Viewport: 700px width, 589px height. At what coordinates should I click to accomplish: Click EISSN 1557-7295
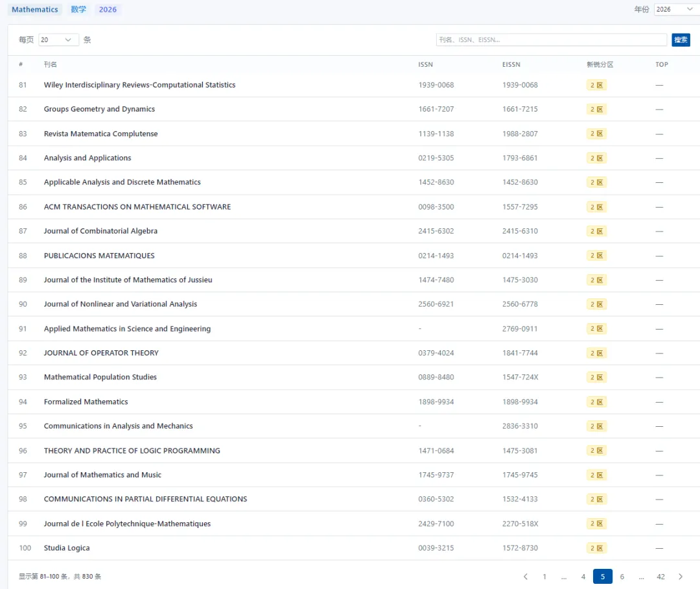(520, 207)
